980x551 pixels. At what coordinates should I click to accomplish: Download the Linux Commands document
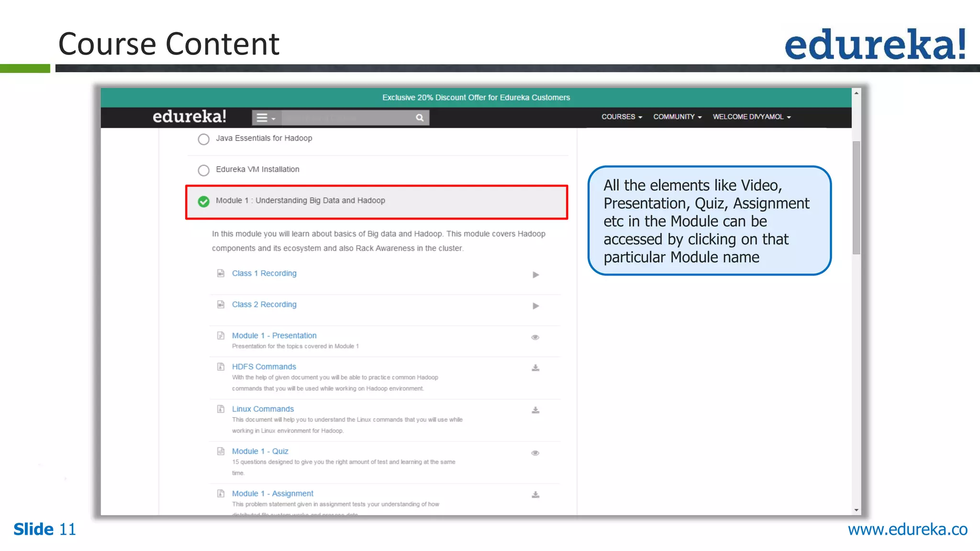[535, 410]
